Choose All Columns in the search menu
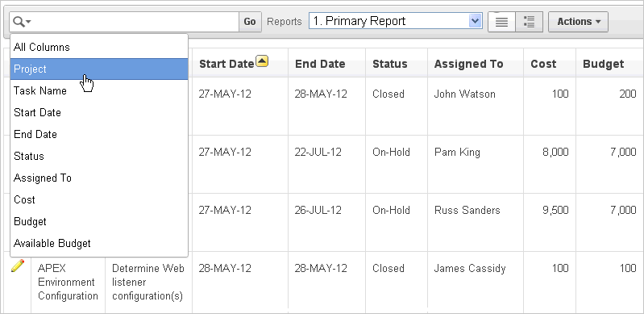 tap(99, 48)
